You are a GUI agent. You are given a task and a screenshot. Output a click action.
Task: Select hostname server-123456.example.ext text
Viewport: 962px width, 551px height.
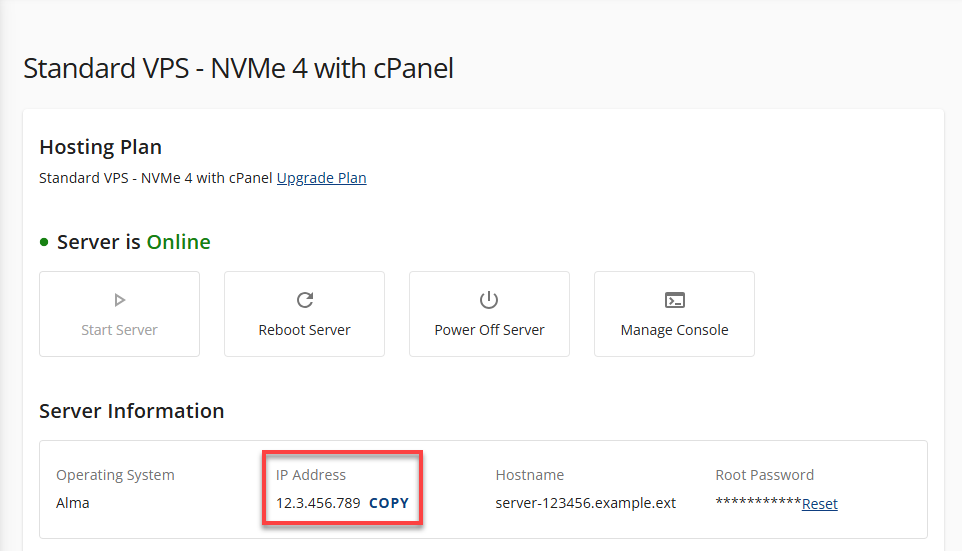(x=585, y=503)
